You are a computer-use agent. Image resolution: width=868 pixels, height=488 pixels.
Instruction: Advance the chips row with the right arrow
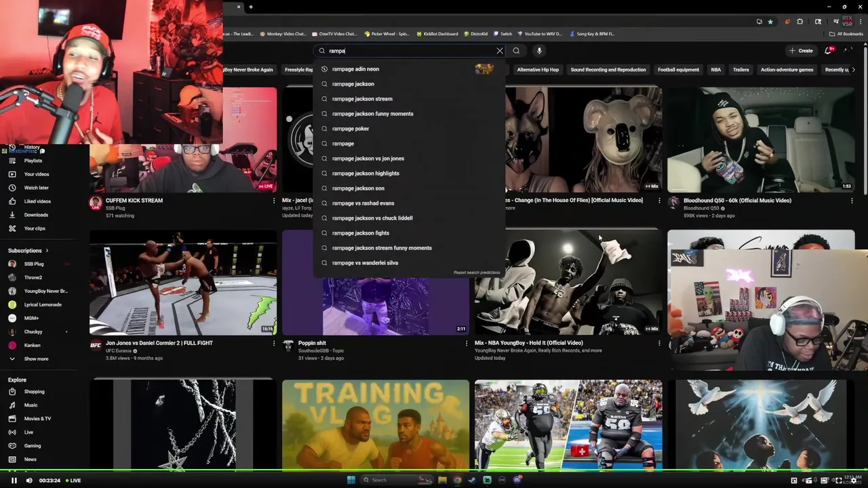[852, 70]
